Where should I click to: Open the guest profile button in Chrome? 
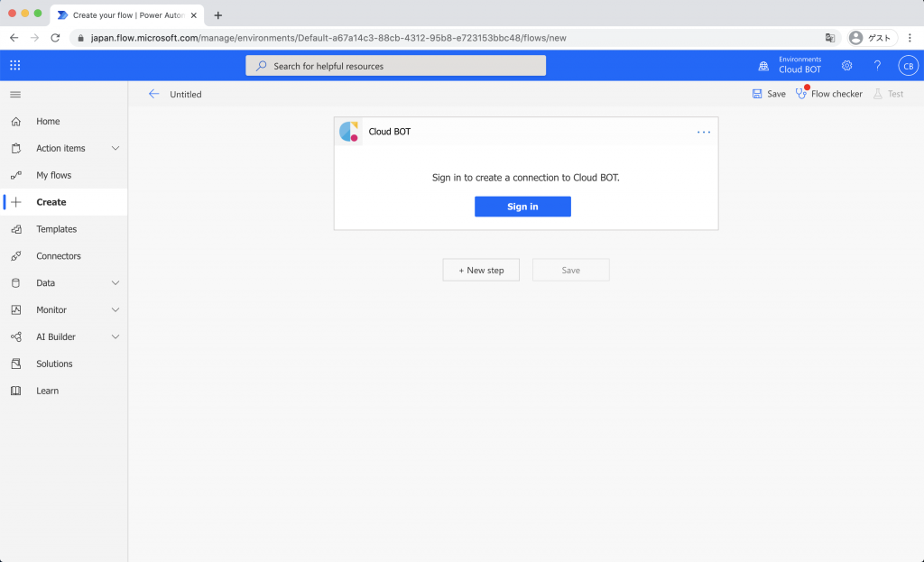pos(872,38)
